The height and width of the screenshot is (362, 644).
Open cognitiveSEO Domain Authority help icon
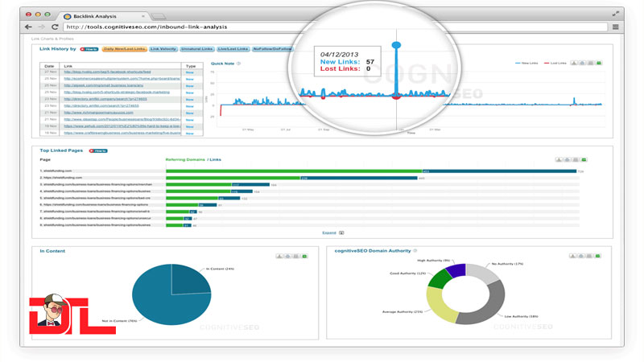415,251
